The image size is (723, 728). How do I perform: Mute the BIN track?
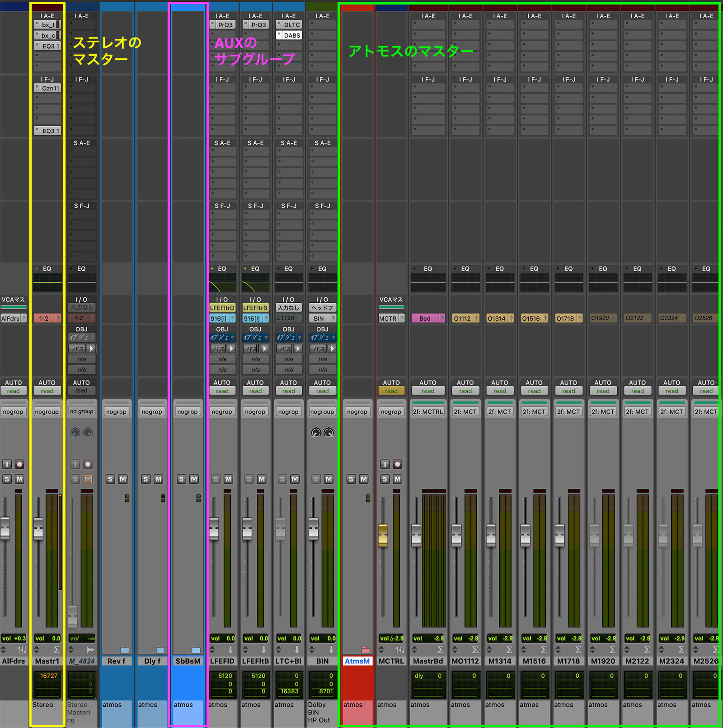(329, 479)
